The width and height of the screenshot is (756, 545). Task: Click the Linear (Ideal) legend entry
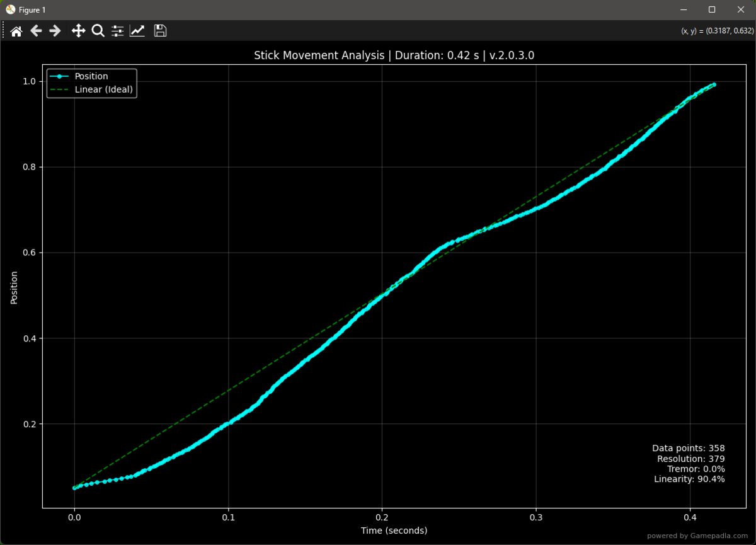pos(104,89)
